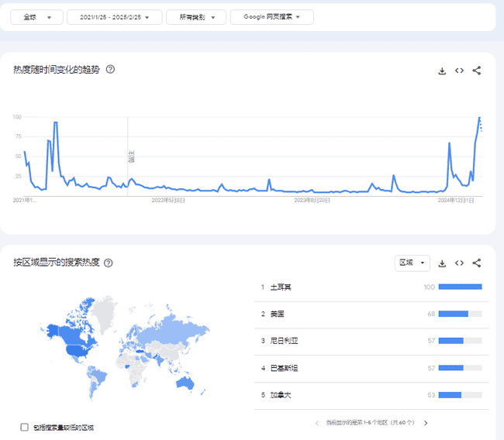Download the regional interest data
Viewport: 504px width, 440px height.
(x=442, y=263)
